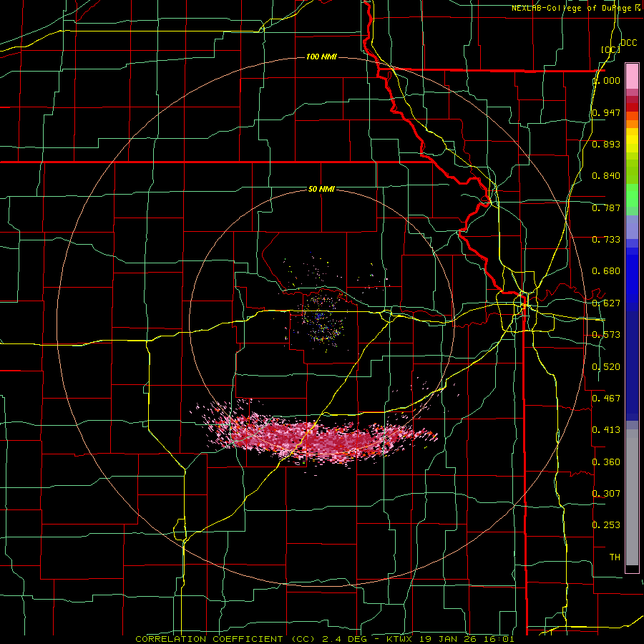The width and height of the screenshot is (644, 644).
Task: Click the 0.680 legend value
Action: click(606, 271)
